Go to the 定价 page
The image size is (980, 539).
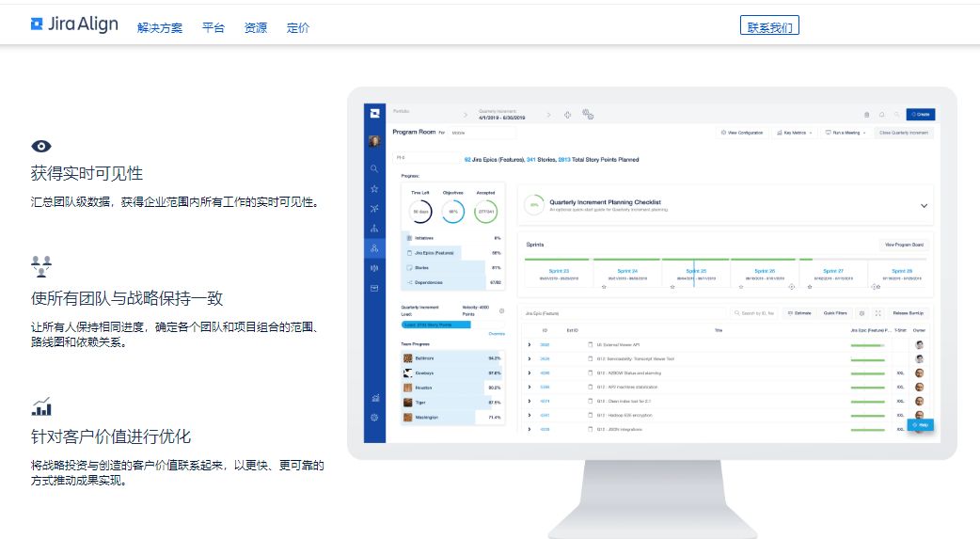[x=297, y=27]
